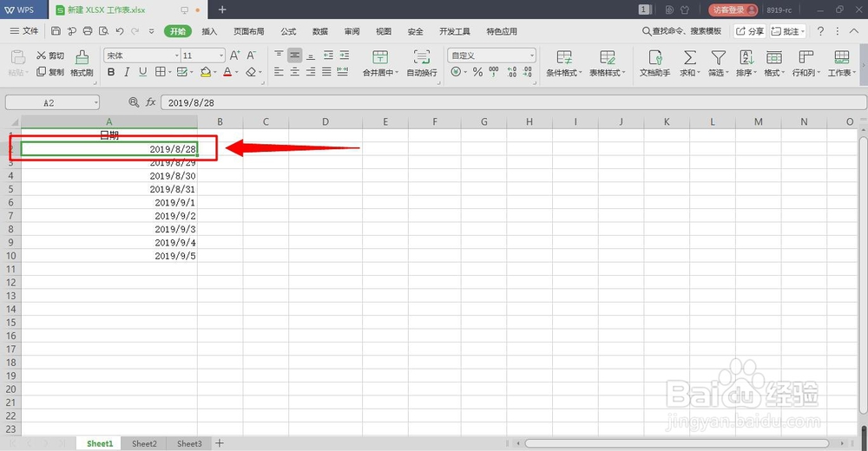Apply cell borders icon
The image size is (868, 451).
(x=160, y=72)
